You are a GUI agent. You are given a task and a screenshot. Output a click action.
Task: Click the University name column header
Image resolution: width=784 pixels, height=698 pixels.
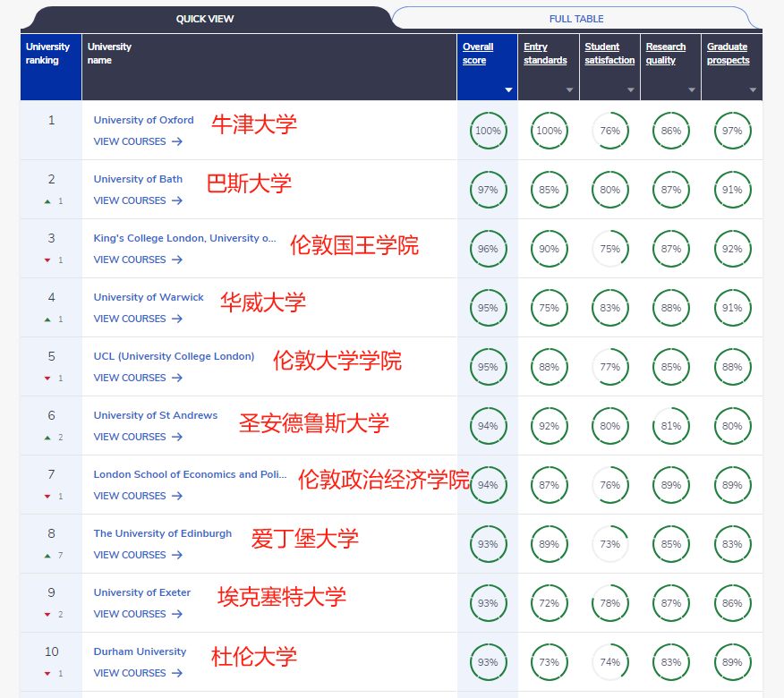click(269, 67)
